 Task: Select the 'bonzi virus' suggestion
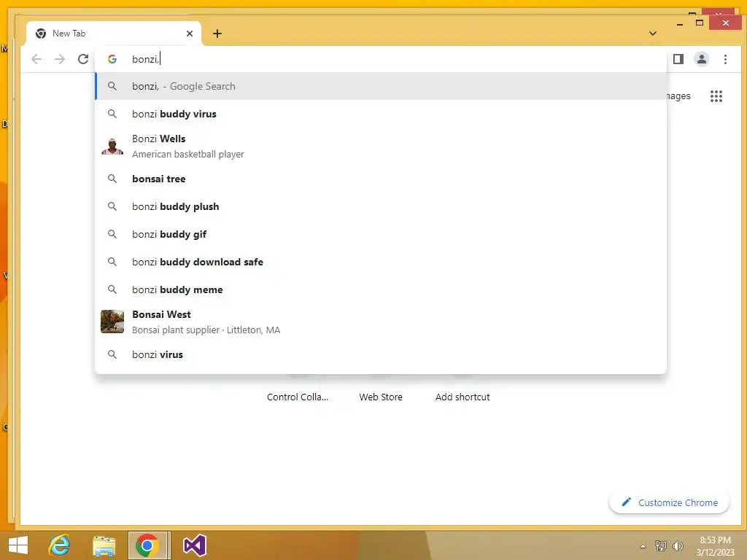tap(381, 354)
